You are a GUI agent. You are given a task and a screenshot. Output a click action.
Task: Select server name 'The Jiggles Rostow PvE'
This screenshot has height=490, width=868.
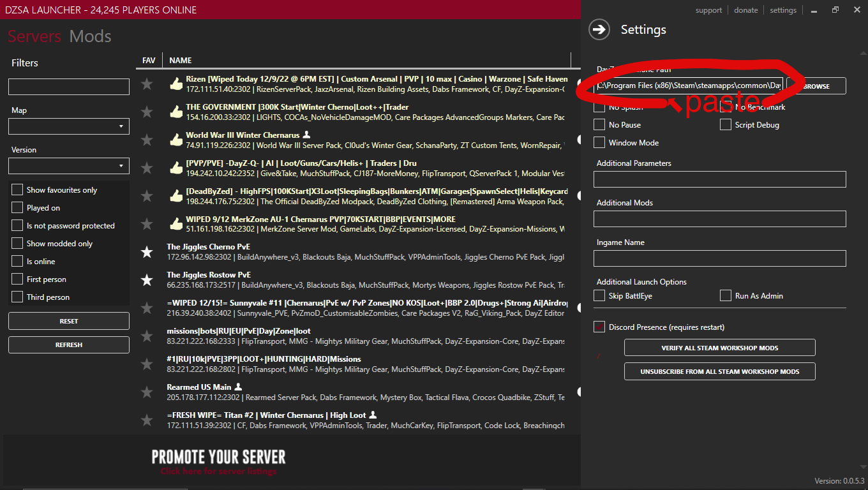coord(209,275)
